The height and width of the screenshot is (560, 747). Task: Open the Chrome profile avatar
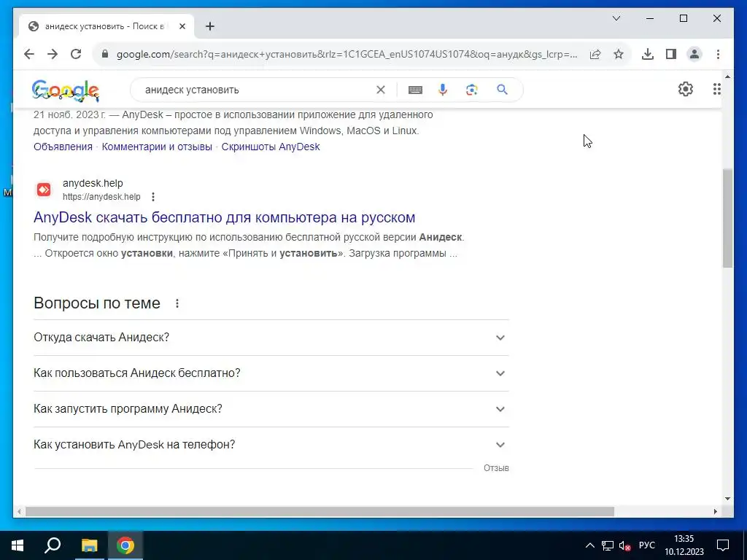click(694, 54)
